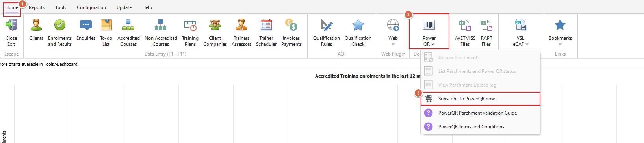Open PowerQR Terms and Conditions
The image size is (644, 143).
[481, 127]
